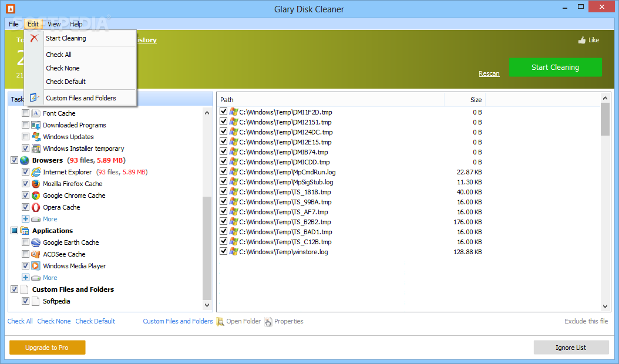This screenshot has height=364, width=619.
Task: Click file icon of winstore.log row
Action: pyautogui.click(x=234, y=251)
